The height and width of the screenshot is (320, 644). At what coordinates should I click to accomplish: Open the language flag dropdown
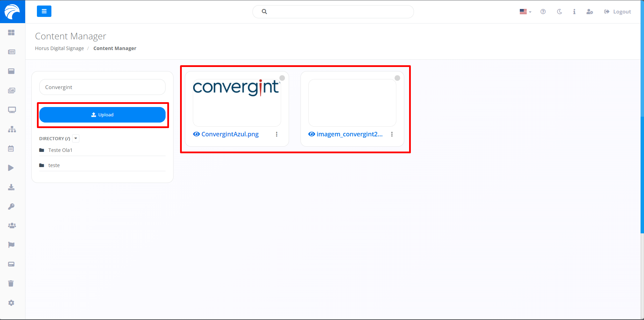point(525,12)
